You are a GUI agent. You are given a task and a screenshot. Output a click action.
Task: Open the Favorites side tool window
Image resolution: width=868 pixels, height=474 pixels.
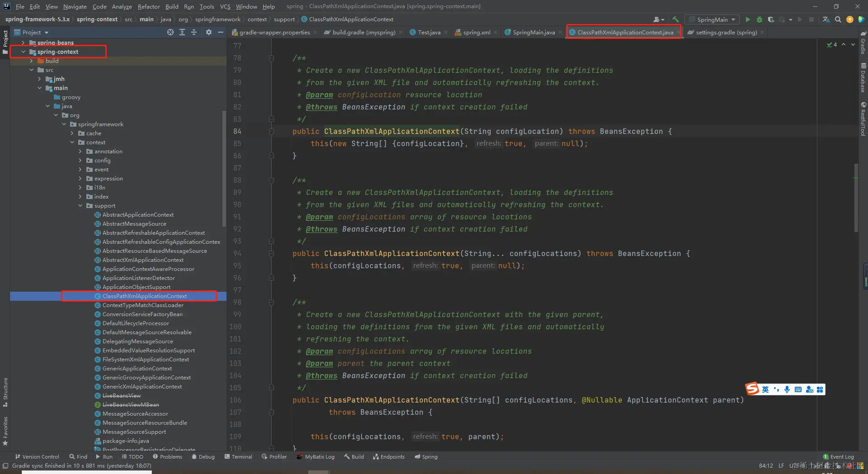click(x=5, y=431)
